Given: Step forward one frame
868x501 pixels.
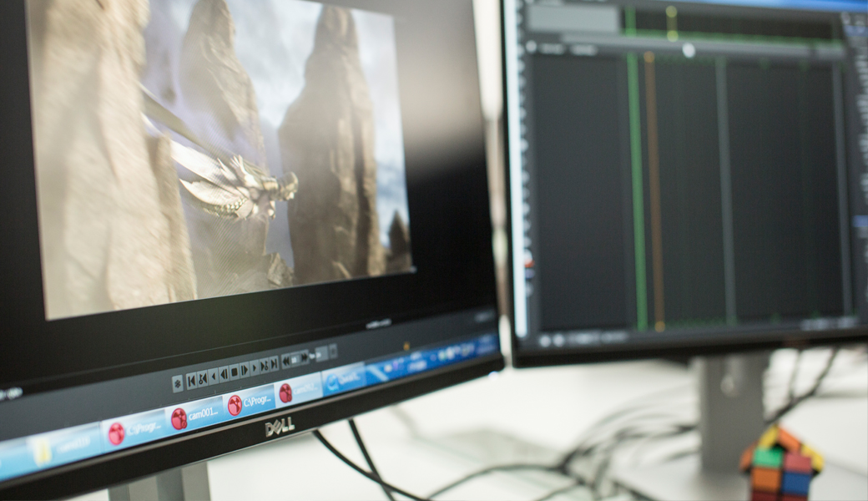Looking at the screenshot, I should [x=245, y=371].
